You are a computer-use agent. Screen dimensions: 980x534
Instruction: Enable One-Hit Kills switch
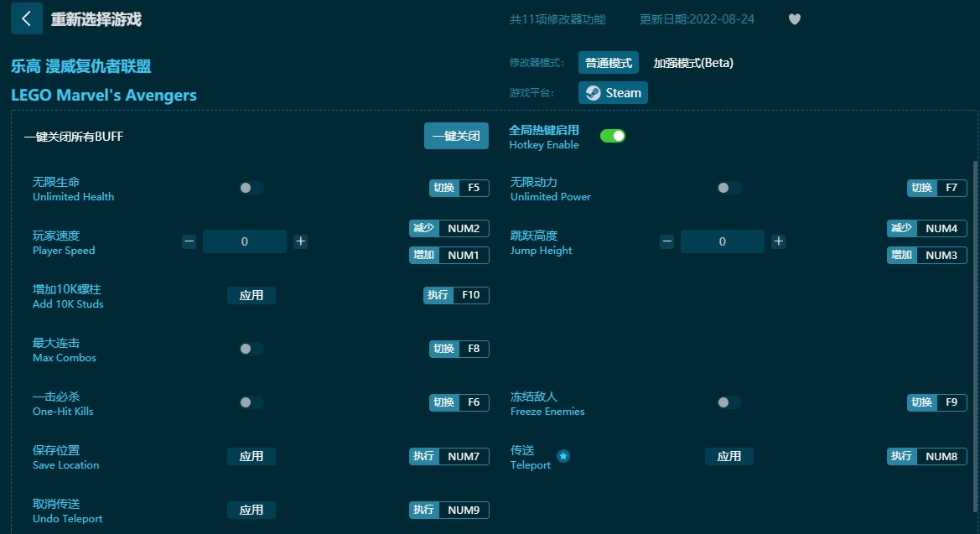click(251, 402)
